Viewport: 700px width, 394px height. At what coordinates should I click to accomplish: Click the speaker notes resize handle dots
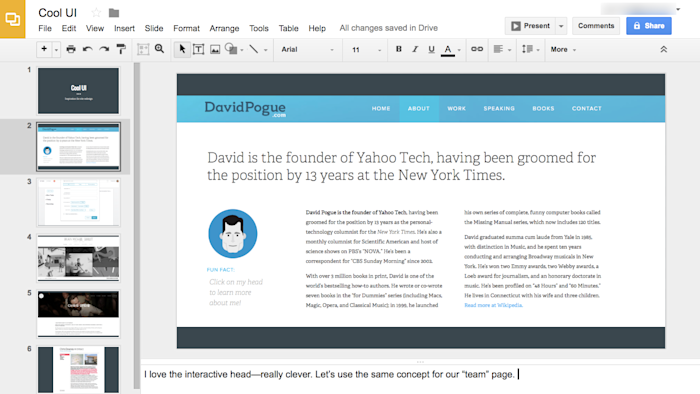[x=420, y=362]
